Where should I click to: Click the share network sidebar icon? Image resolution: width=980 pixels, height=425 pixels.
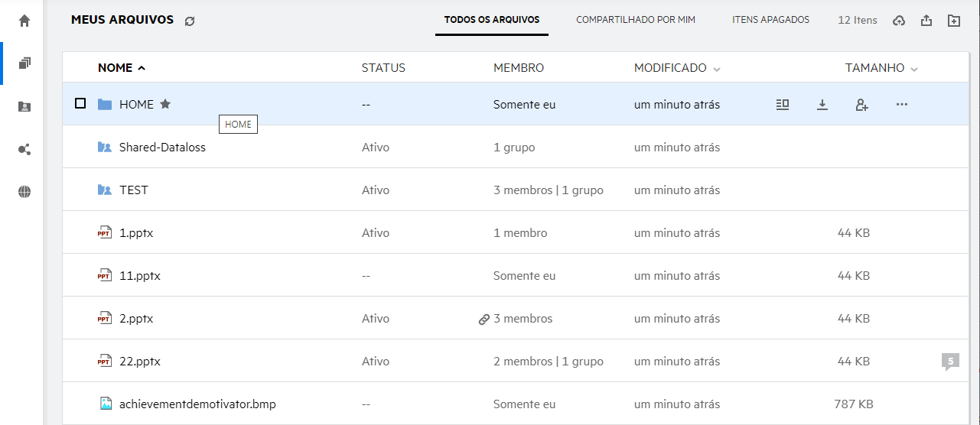pyautogui.click(x=24, y=150)
